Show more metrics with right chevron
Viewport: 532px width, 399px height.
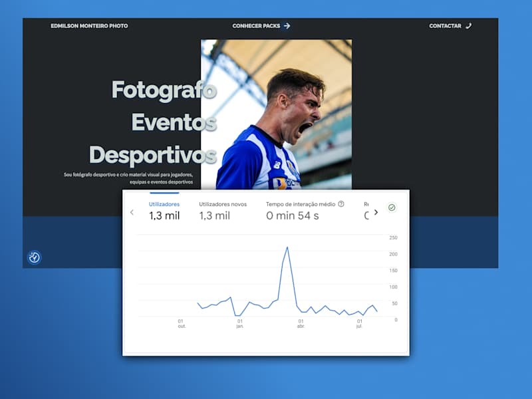(x=376, y=212)
